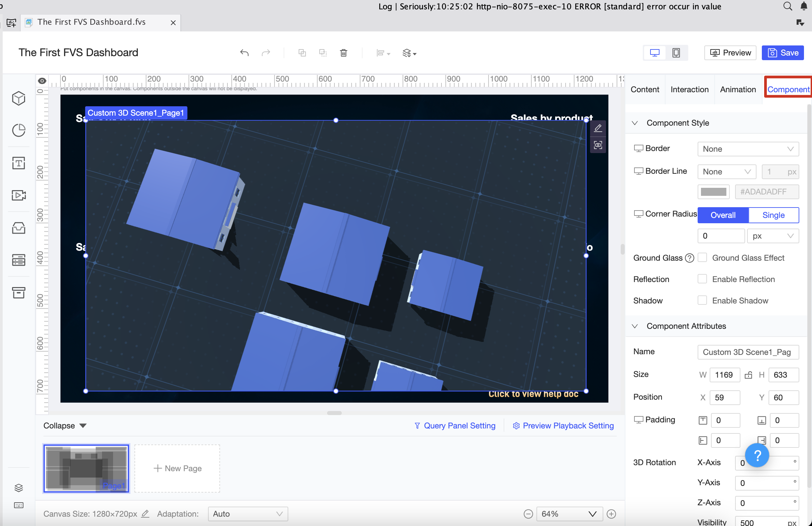Open the layers panel at bottom left
The height and width of the screenshot is (526, 812).
click(19, 488)
